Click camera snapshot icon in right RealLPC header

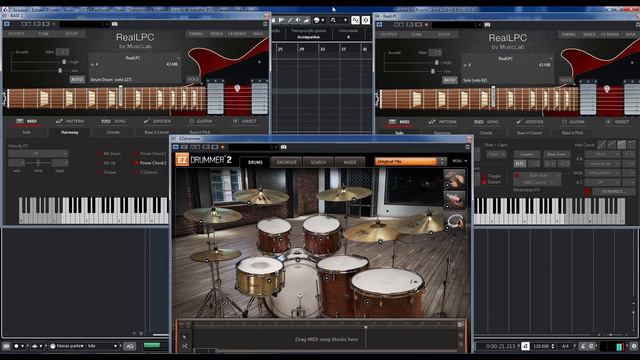coord(487,24)
